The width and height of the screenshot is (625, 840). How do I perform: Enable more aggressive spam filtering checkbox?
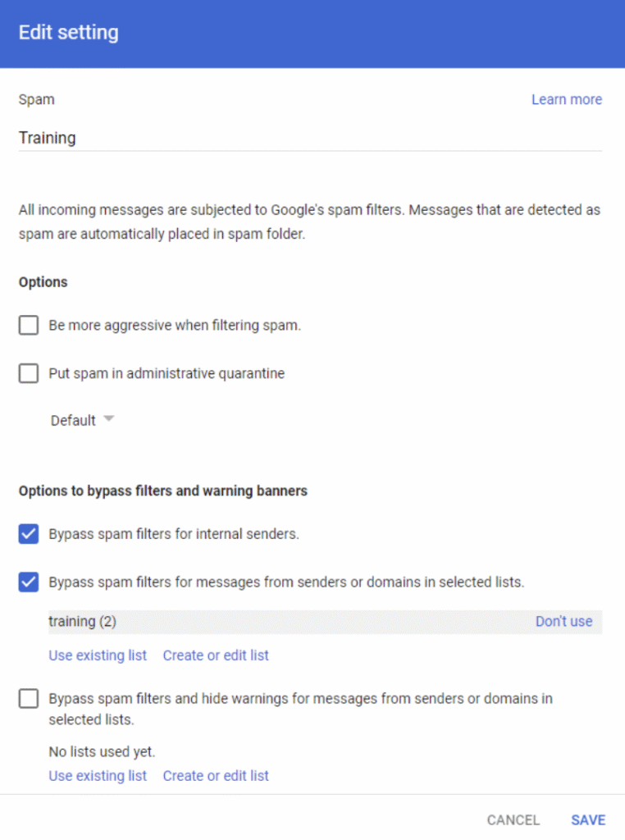tap(29, 326)
